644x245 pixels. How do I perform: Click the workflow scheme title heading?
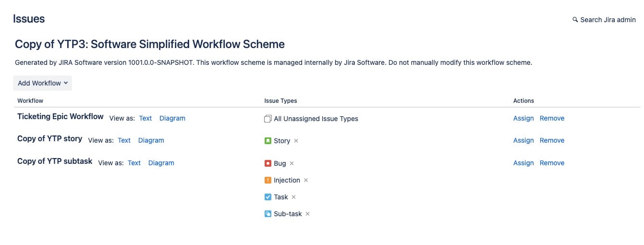pyautogui.click(x=150, y=44)
